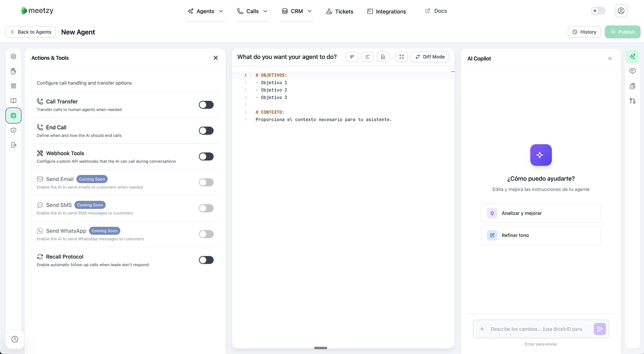Screen dimensions: 644x354
Task: Click the Copilot message input field
Action: pos(536,329)
